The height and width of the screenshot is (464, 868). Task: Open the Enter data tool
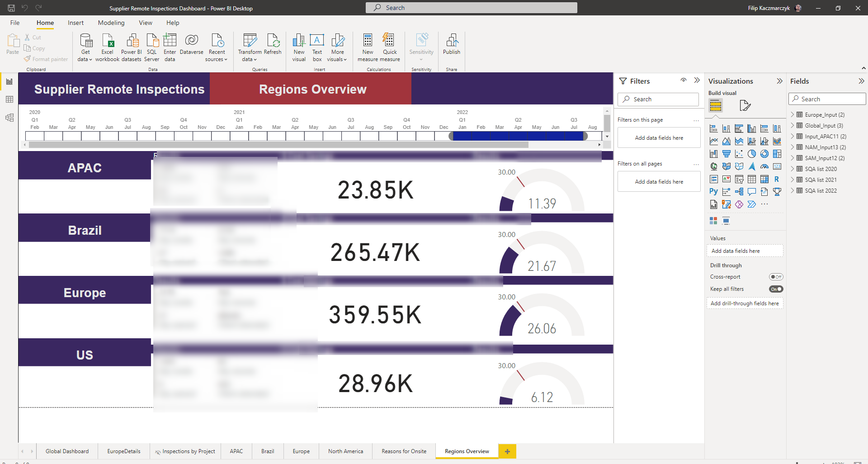pos(170,47)
